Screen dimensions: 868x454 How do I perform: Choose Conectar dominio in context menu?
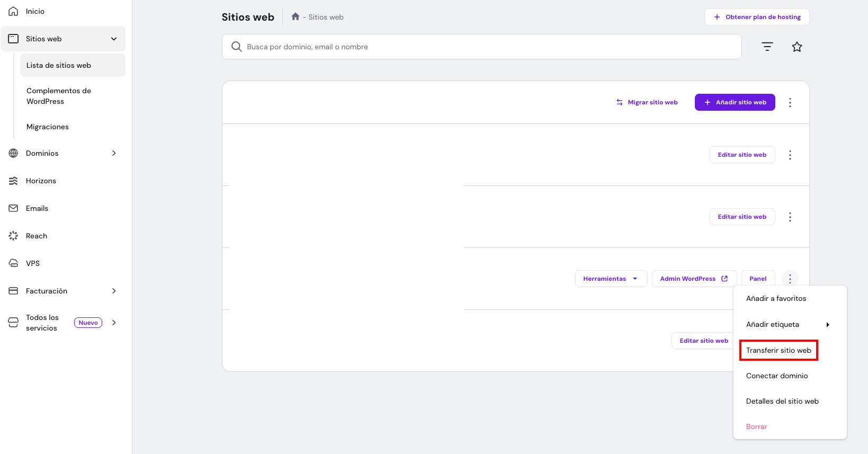pyautogui.click(x=776, y=376)
